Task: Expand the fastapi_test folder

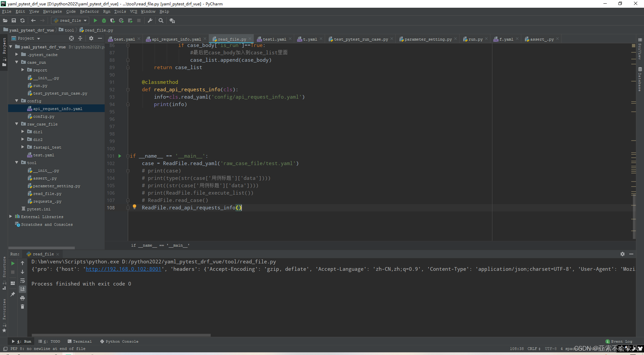Action: tap(22, 147)
